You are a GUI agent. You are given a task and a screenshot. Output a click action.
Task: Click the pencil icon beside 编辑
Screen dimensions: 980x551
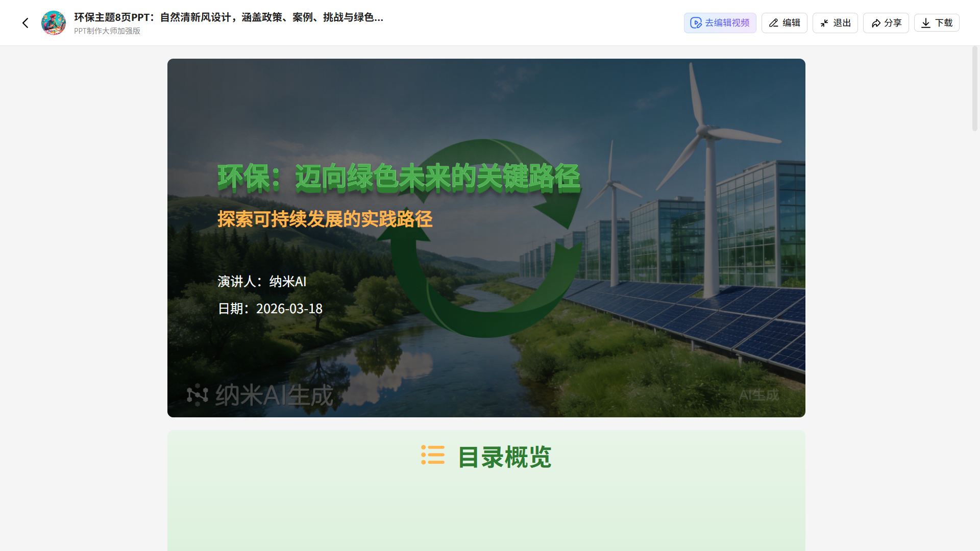(774, 23)
